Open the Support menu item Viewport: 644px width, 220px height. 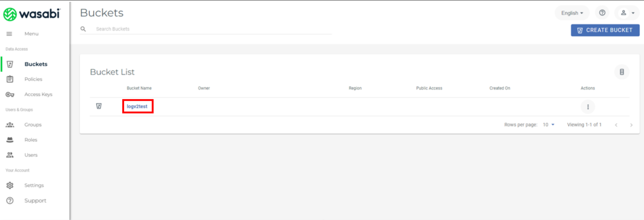[35, 201]
